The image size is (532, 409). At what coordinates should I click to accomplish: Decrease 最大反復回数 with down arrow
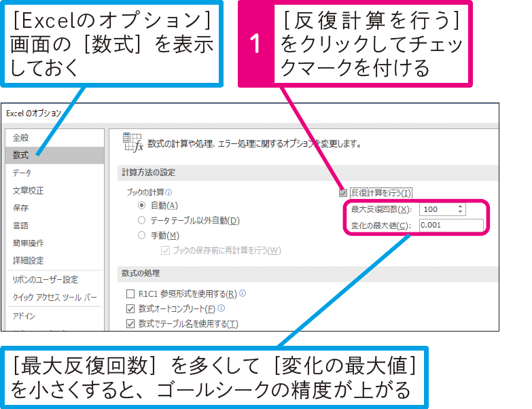pyautogui.click(x=461, y=212)
